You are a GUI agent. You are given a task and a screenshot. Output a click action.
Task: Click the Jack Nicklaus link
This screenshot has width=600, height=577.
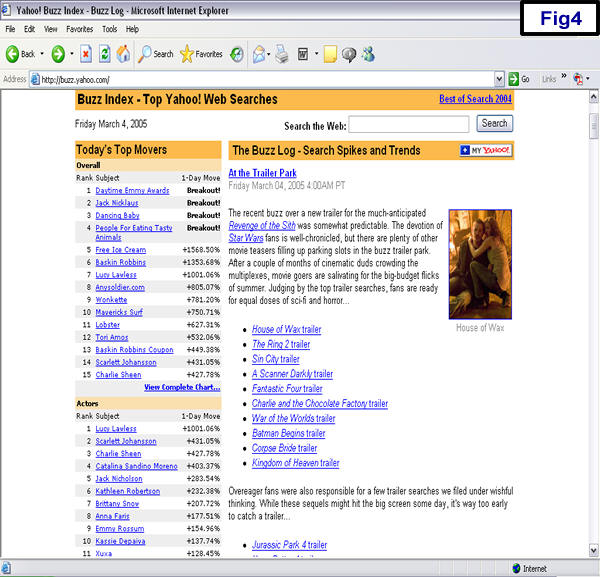117,203
